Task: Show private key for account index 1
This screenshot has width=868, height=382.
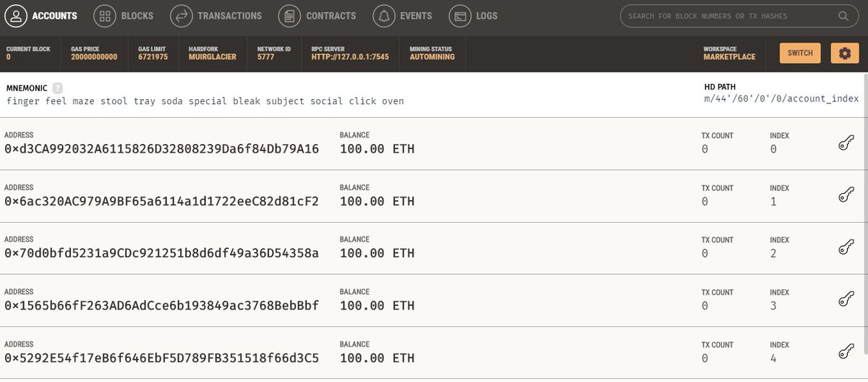Action: click(846, 195)
